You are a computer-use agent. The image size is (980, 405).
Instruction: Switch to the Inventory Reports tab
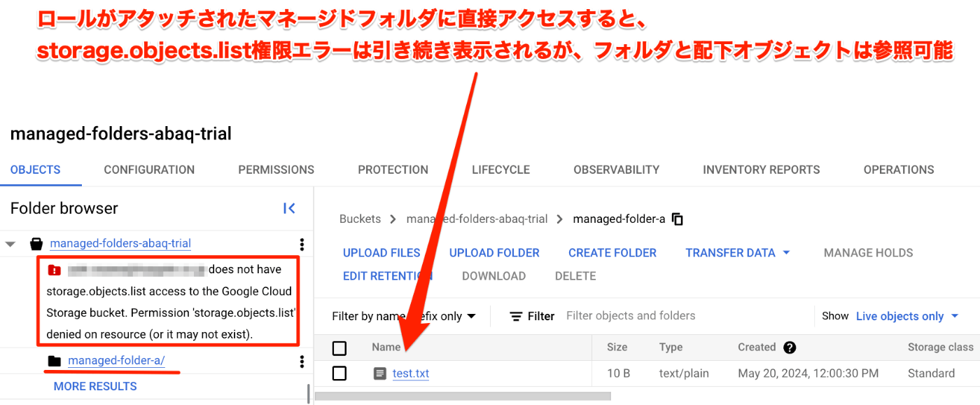click(761, 170)
